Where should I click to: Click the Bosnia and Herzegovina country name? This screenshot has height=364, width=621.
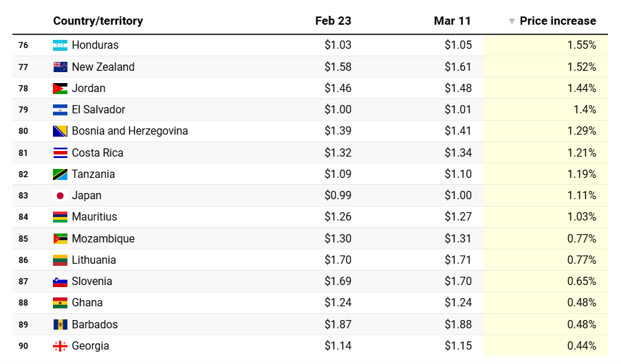coord(129,131)
